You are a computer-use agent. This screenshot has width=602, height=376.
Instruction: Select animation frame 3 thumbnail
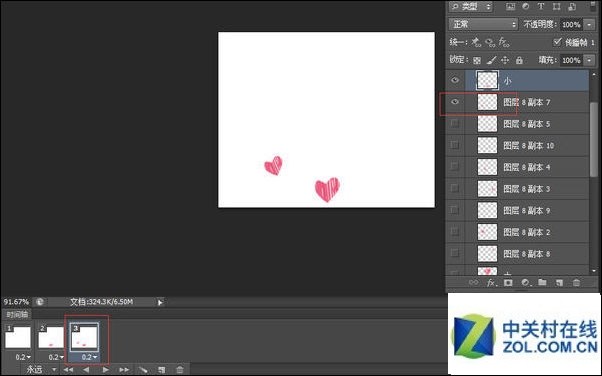click(84, 337)
